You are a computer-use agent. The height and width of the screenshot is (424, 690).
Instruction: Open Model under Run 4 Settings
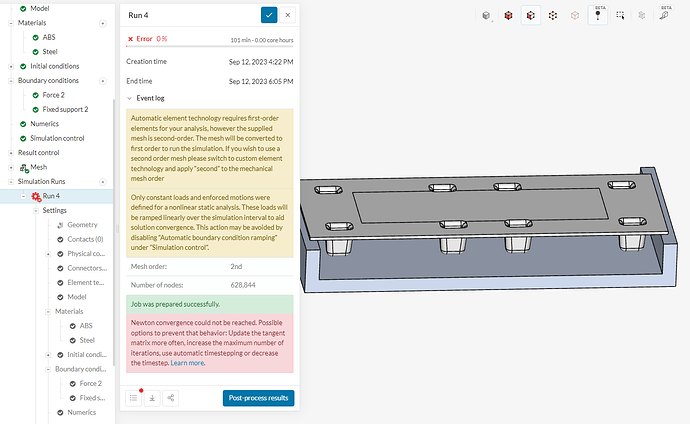click(77, 297)
